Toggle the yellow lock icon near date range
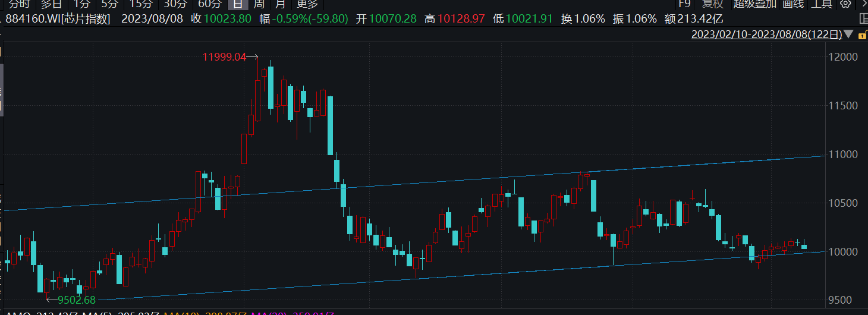Screen dimensions: 868x315 (863, 34)
